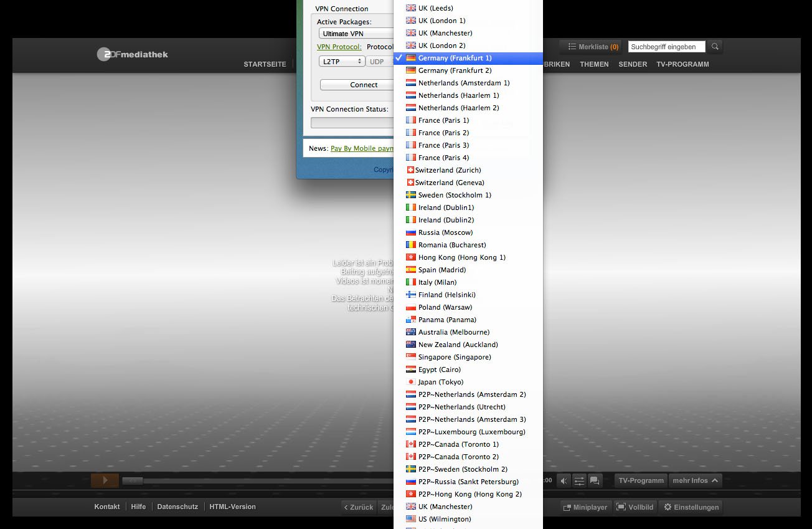The image size is (812, 529).
Task: Select P2P~Luxembourg (Luxembourg)
Action: click(x=468, y=432)
